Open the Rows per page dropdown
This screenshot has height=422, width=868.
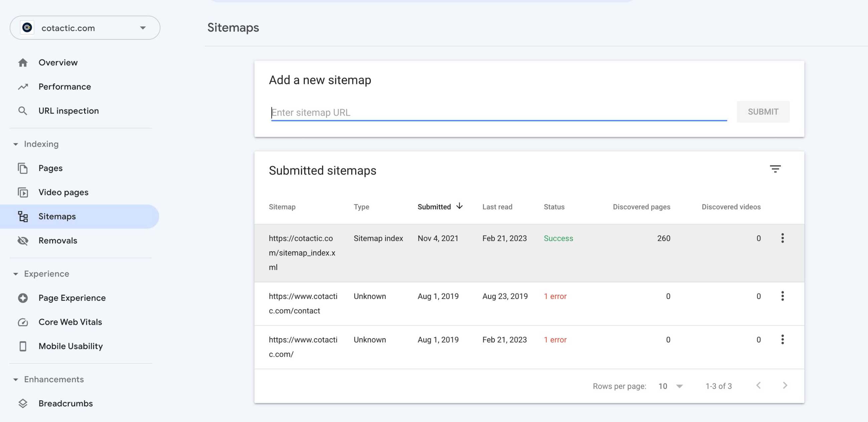[x=671, y=386]
